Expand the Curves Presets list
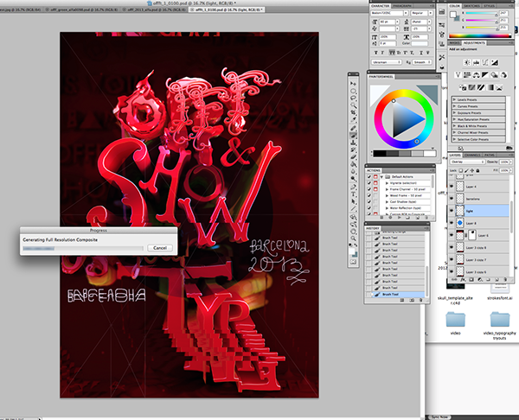 pos(455,106)
